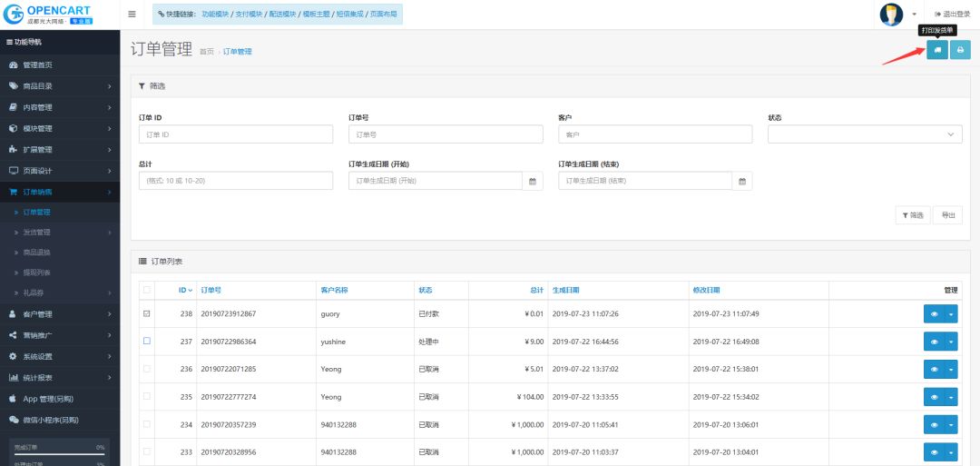
Task: Expand 系统设置 sidebar menu
Action: click(x=60, y=356)
